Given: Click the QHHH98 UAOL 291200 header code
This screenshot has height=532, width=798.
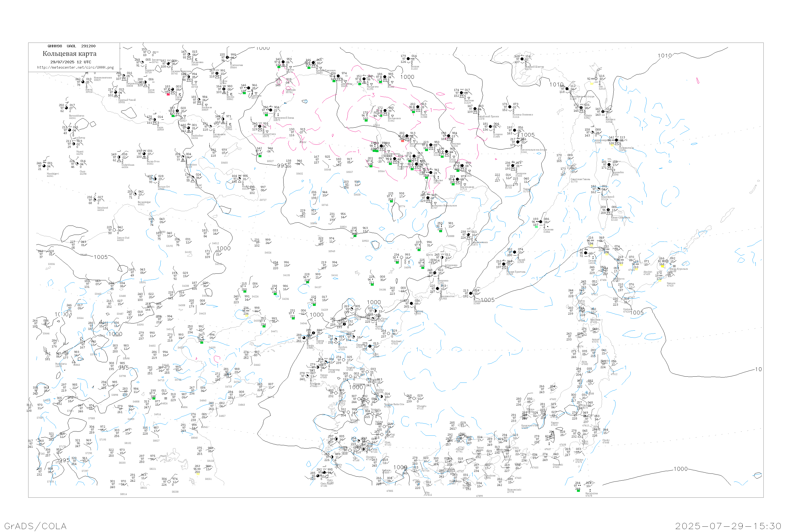Looking at the screenshot, I should 72,46.
